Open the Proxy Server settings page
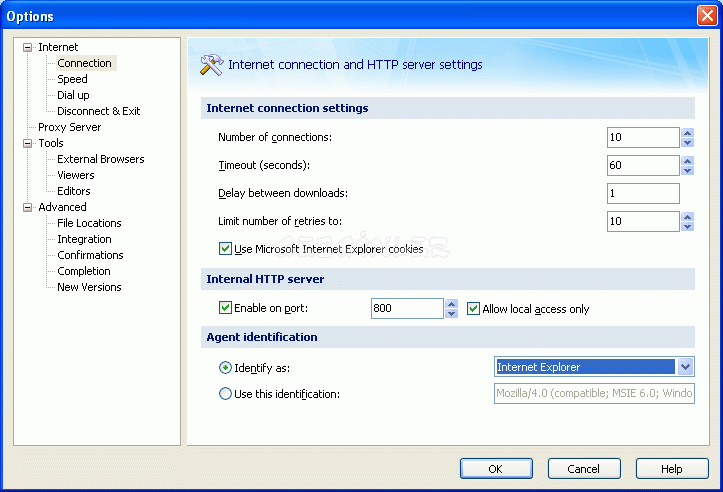The height and width of the screenshot is (492, 723). tap(69, 127)
